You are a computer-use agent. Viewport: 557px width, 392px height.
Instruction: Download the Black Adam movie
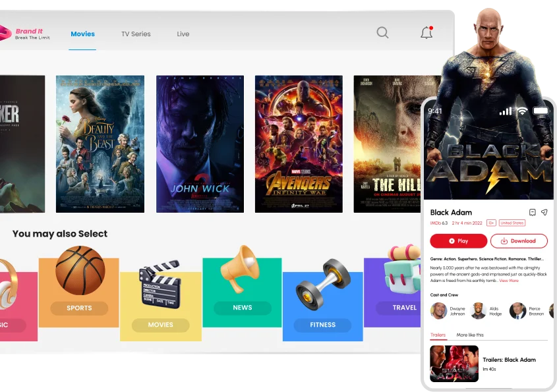tap(519, 240)
